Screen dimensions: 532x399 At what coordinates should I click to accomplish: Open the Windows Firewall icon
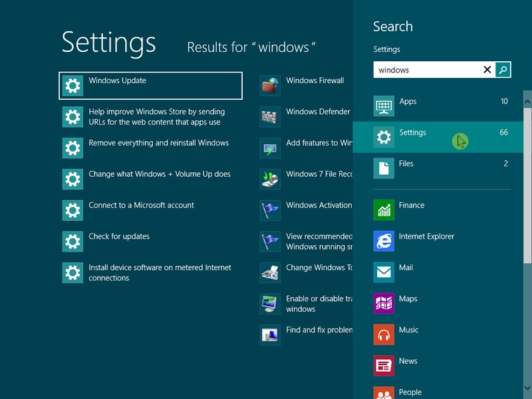(270, 86)
